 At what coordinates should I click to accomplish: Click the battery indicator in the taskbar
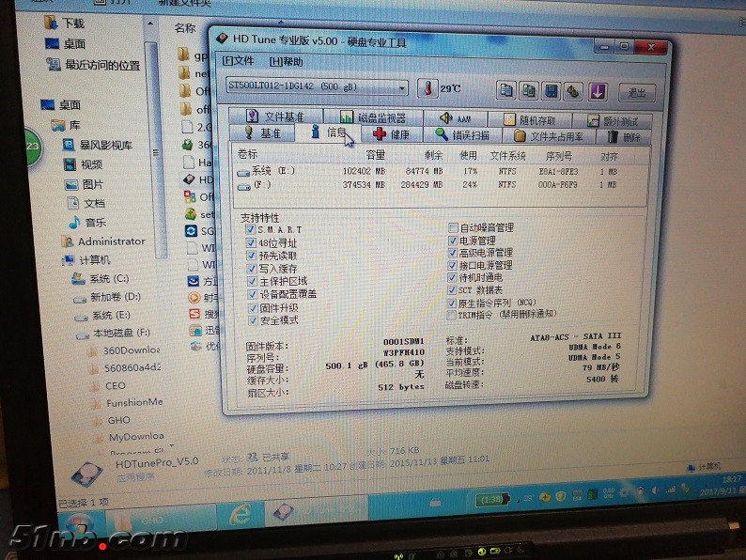point(492,500)
